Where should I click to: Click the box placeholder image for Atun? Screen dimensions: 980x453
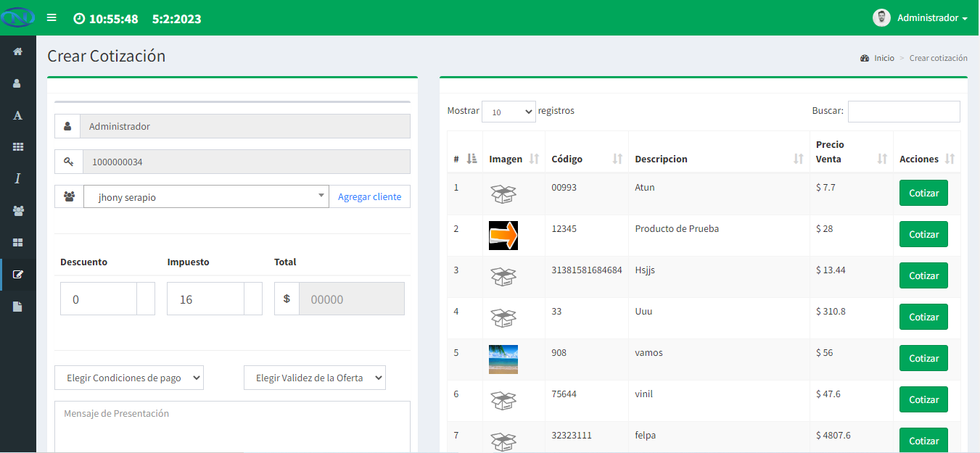point(503,194)
